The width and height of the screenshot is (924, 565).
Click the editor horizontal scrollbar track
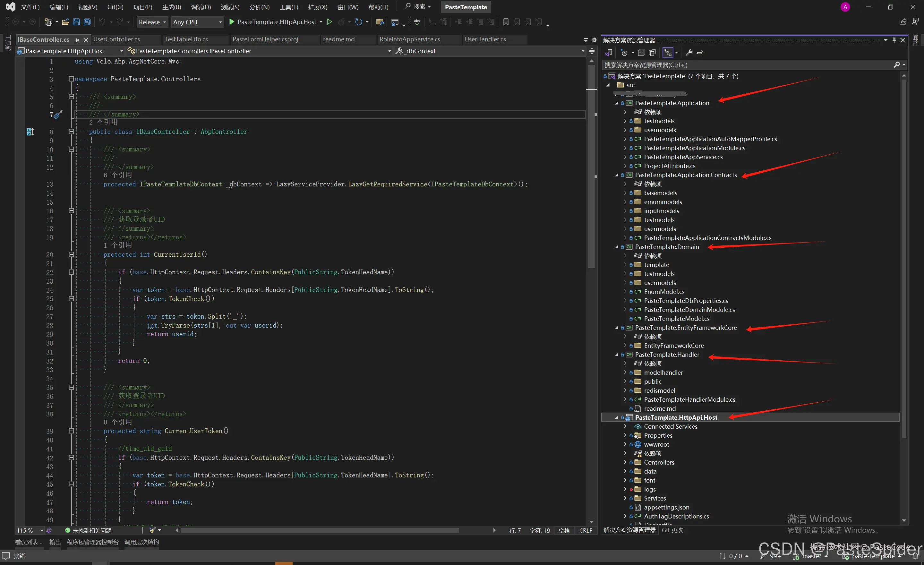pos(476,530)
